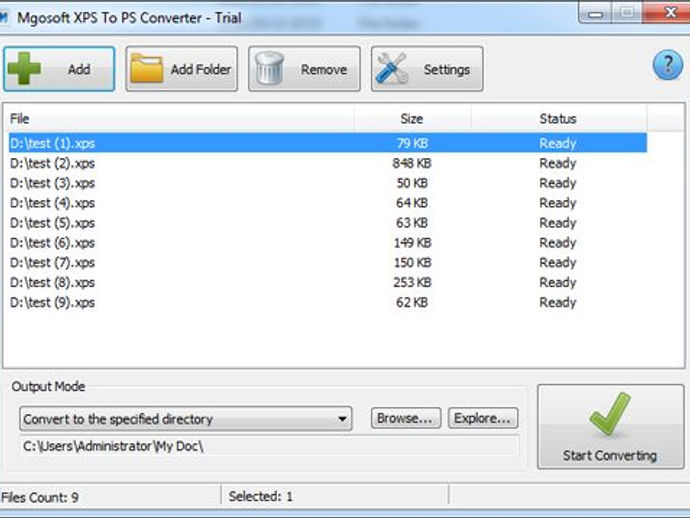Open Settings with the tools icon
This screenshot has height=518, width=690.
click(x=427, y=69)
